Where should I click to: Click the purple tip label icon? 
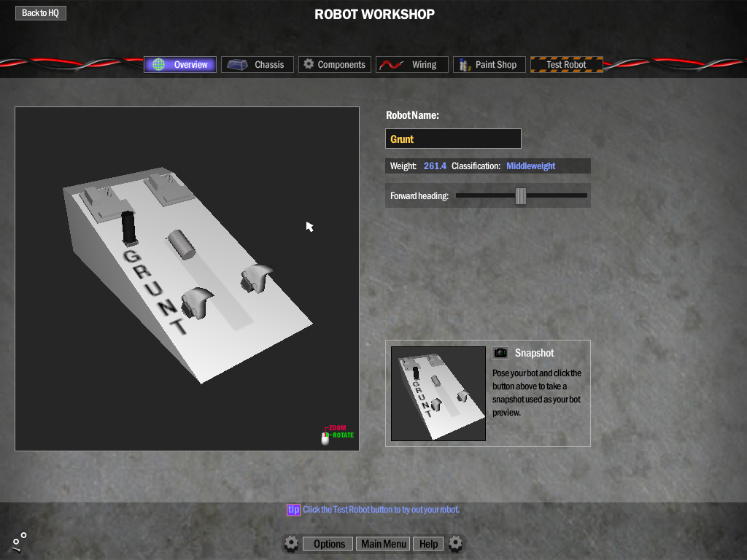[x=293, y=510]
